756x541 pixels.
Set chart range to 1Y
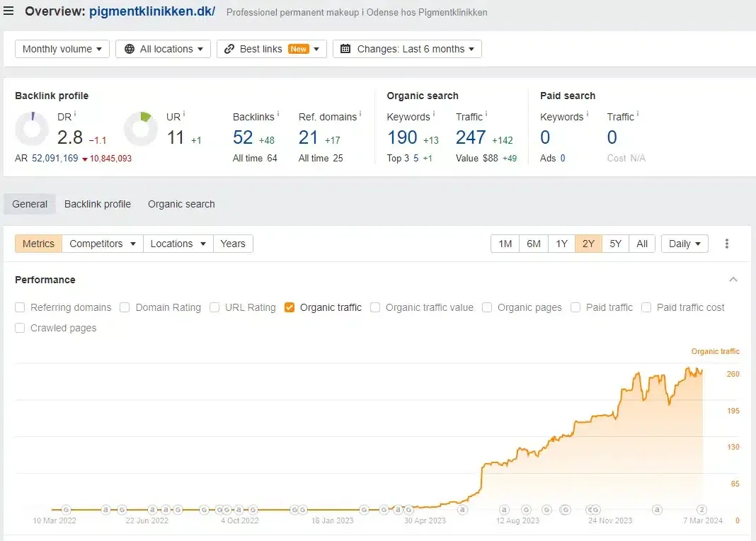point(562,244)
